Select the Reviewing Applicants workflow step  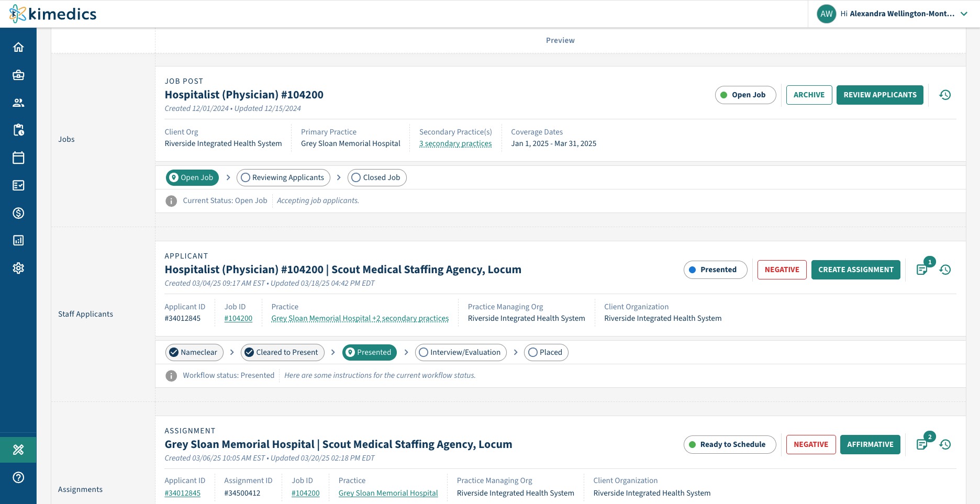[x=283, y=177]
